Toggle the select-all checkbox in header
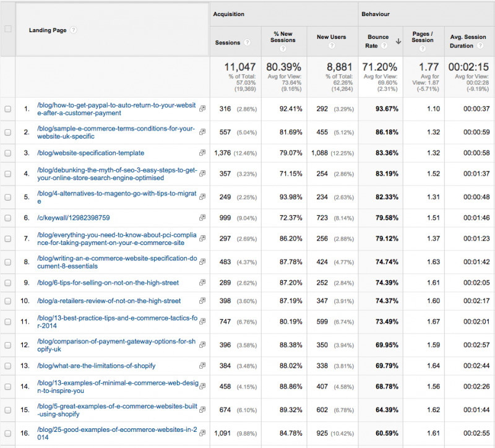 (x=8, y=29)
